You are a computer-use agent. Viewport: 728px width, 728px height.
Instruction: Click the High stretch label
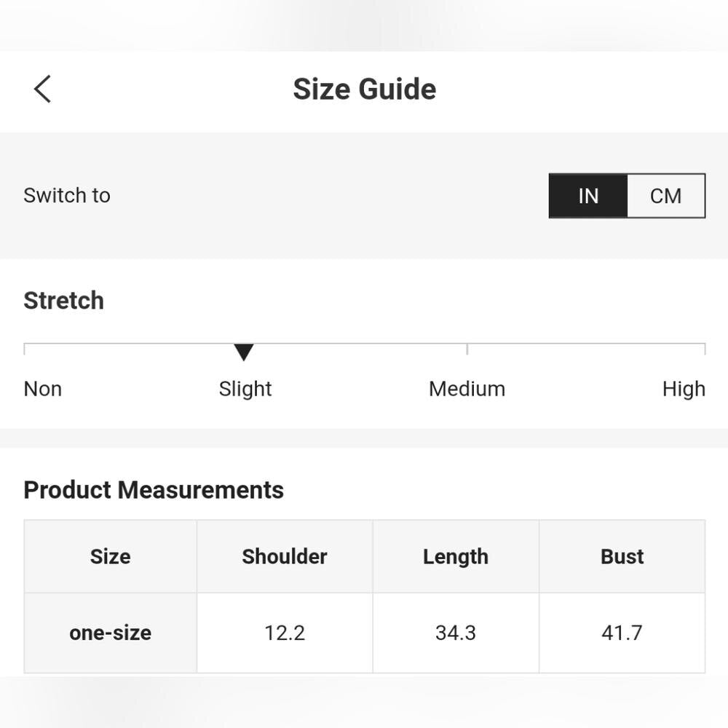pos(684,389)
